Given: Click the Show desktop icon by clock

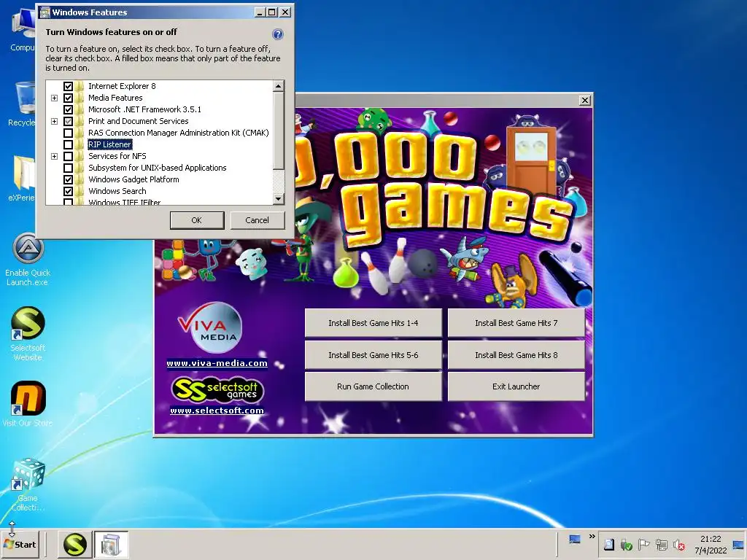Looking at the screenshot, I should (x=738, y=544).
